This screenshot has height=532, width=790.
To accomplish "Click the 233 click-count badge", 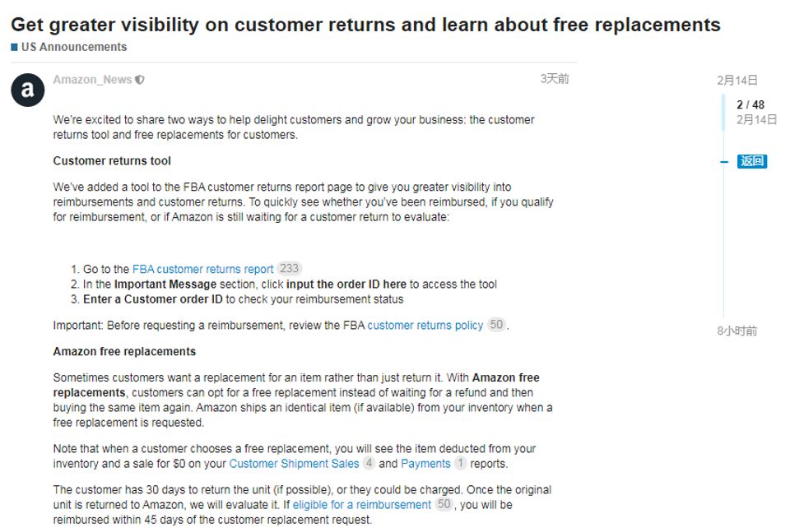I will coord(290,269).
